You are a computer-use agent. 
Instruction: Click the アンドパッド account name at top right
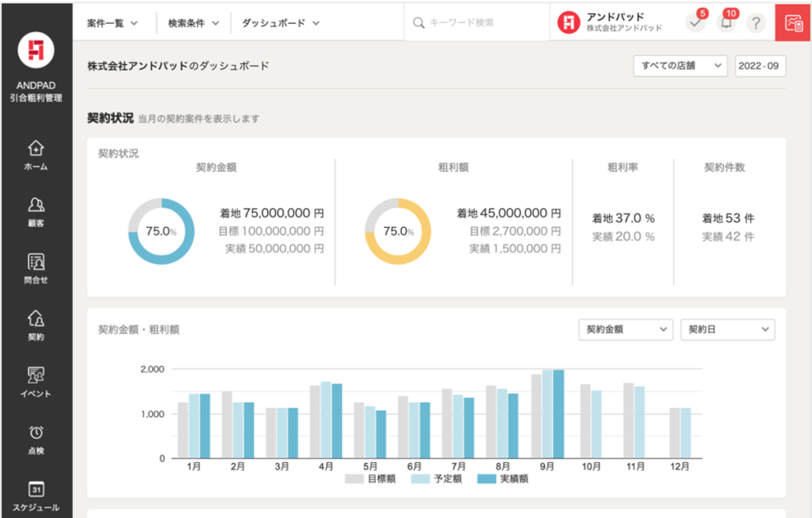point(616,17)
